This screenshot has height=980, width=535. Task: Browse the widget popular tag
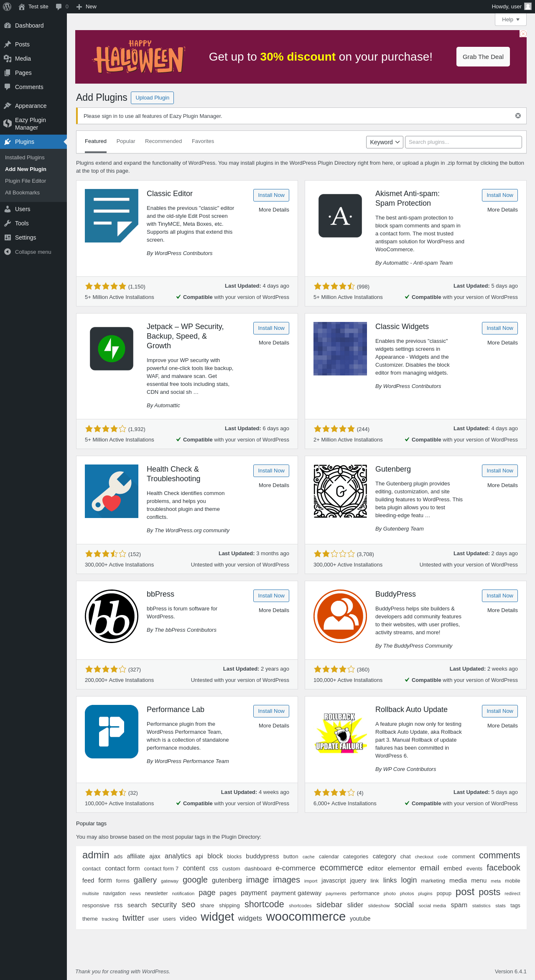click(x=217, y=917)
